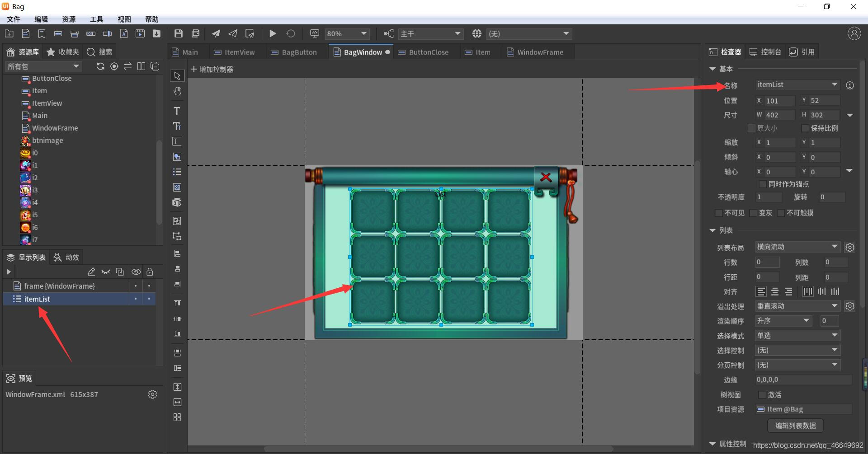Open the 溢出处理 垂直滚动 dropdown
This screenshot has width=868, height=454.
pyautogui.click(x=797, y=306)
